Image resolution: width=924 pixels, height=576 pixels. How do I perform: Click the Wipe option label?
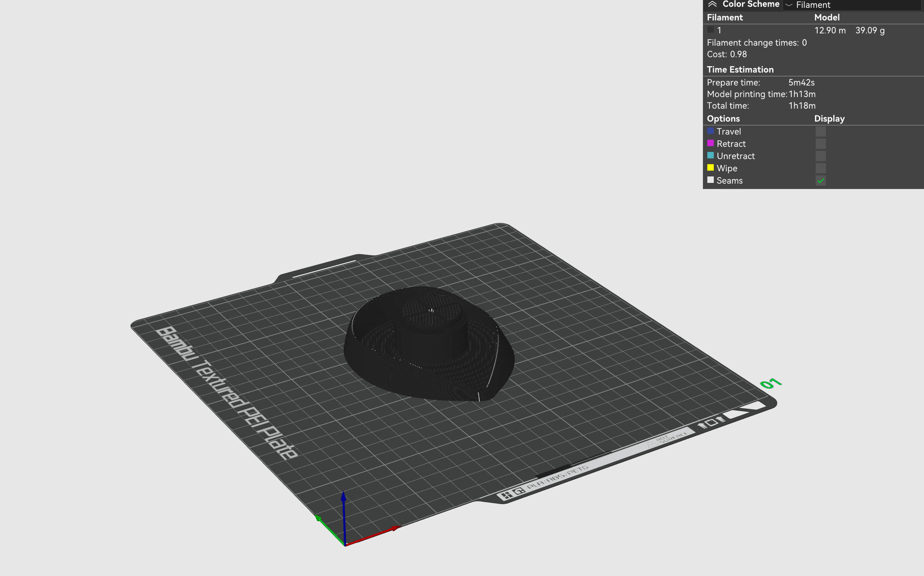tap(727, 168)
